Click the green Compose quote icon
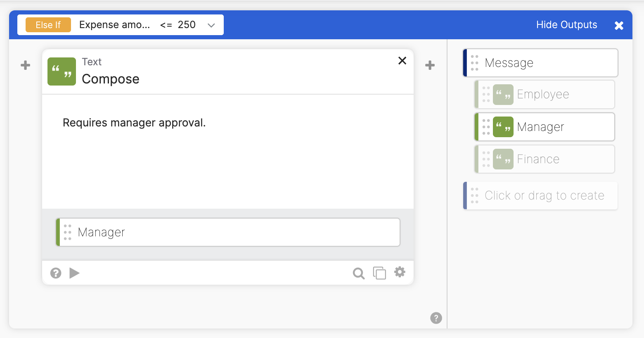The image size is (644, 338). click(x=62, y=71)
